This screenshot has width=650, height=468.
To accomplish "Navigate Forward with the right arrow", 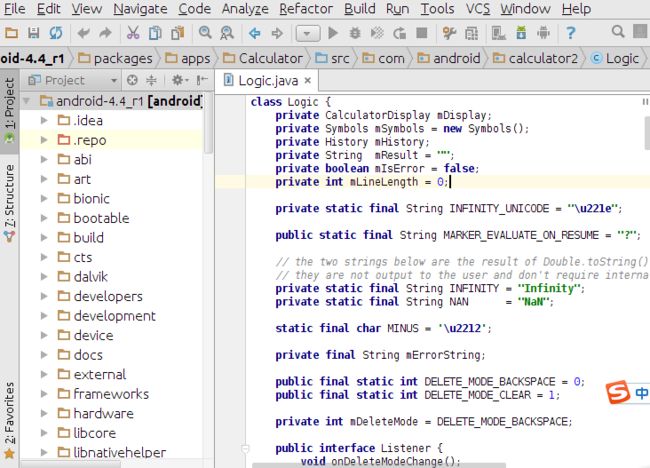I will (277, 33).
